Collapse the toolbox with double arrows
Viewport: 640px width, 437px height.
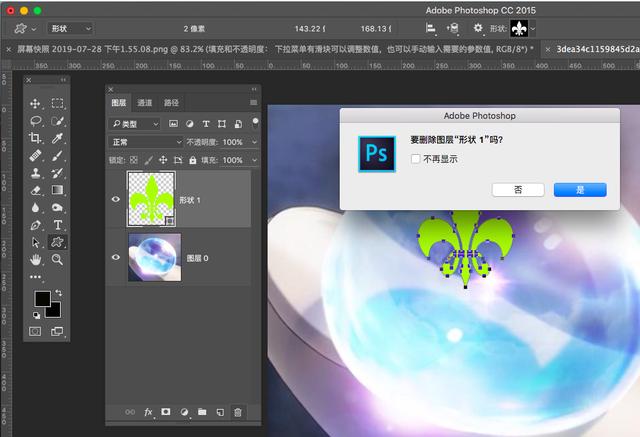click(63, 80)
